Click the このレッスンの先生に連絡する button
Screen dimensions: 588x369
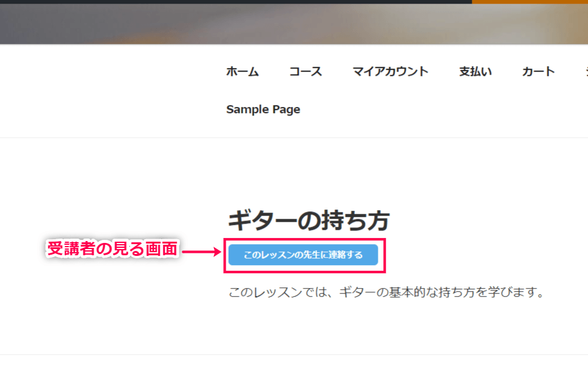pos(303,255)
